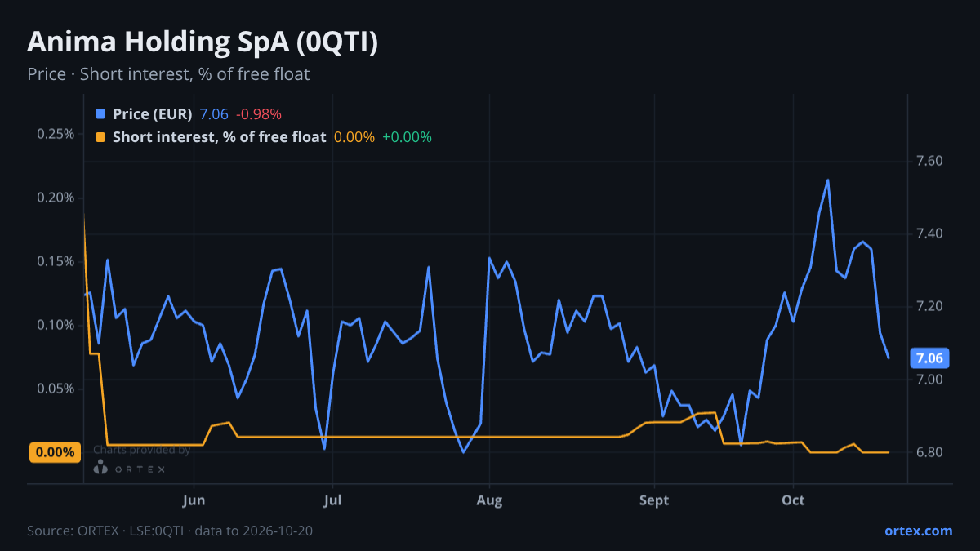Click the Sept axis label
This screenshot has height=551, width=980.
[654, 500]
